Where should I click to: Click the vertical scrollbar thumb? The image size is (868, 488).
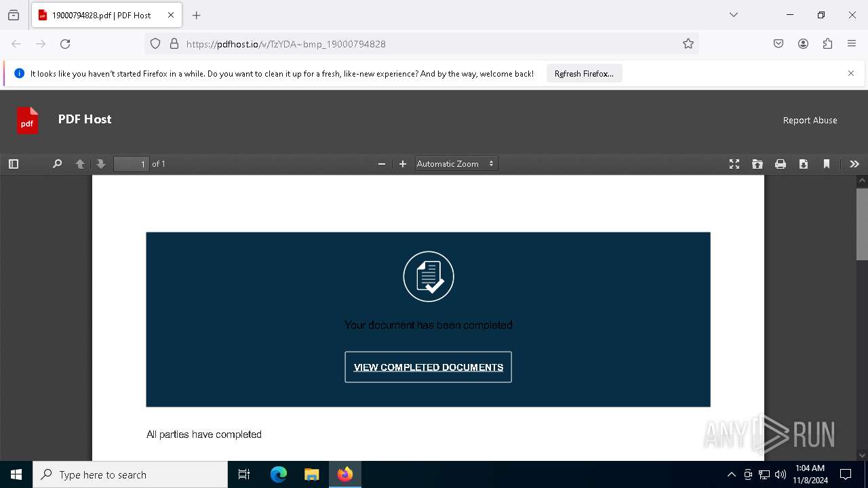pos(862,224)
